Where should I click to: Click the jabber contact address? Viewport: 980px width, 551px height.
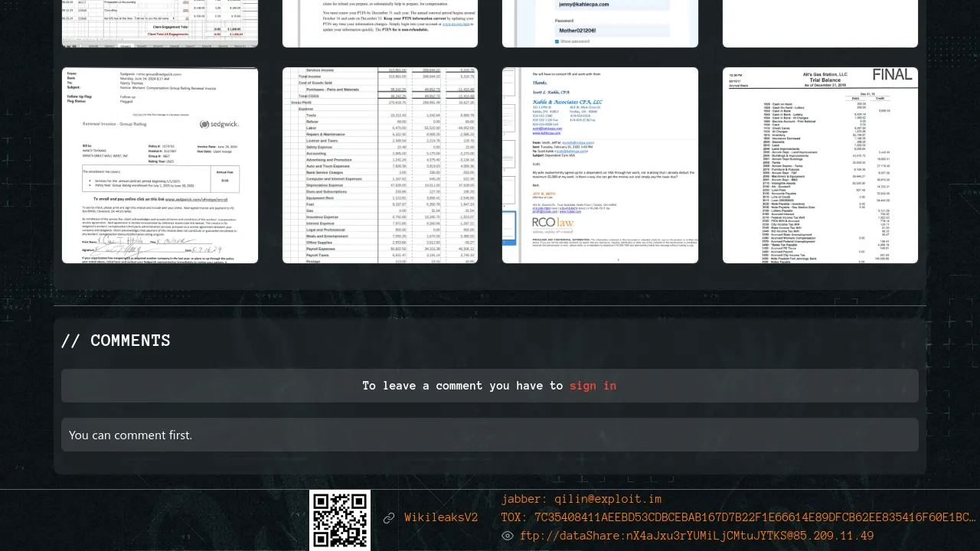[x=581, y=499]
